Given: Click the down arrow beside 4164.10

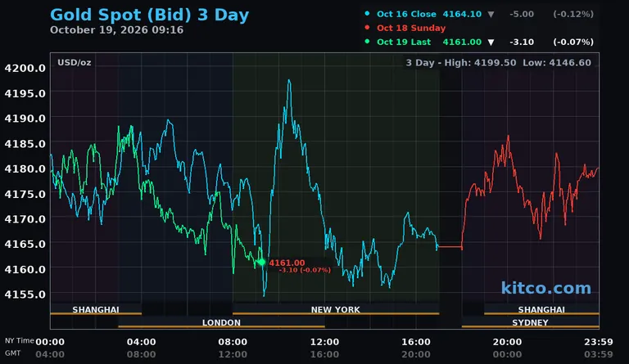Looking at the screenshot, I should 491,15.
